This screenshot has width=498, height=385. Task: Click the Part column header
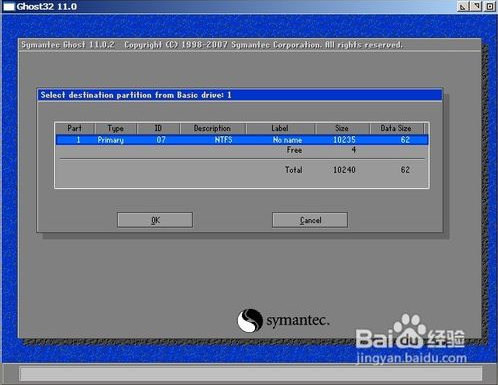pyautogui.click(x=75, y=128)
